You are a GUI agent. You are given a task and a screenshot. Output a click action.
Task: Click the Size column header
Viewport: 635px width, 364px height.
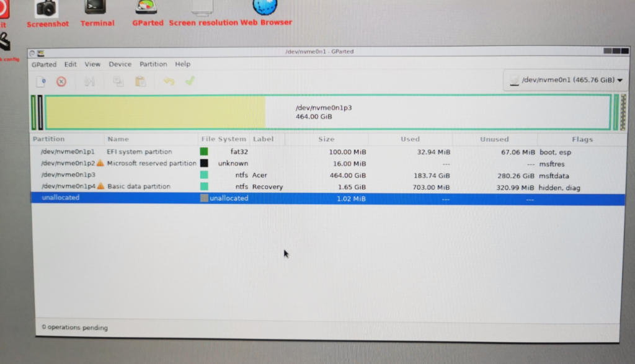[x=326, y=139]
